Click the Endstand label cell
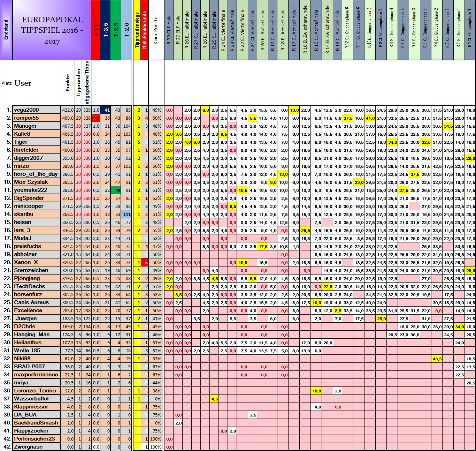 6,30
